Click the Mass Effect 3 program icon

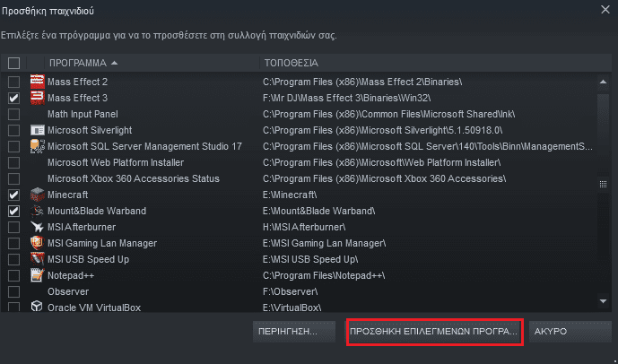pos(38,98)
